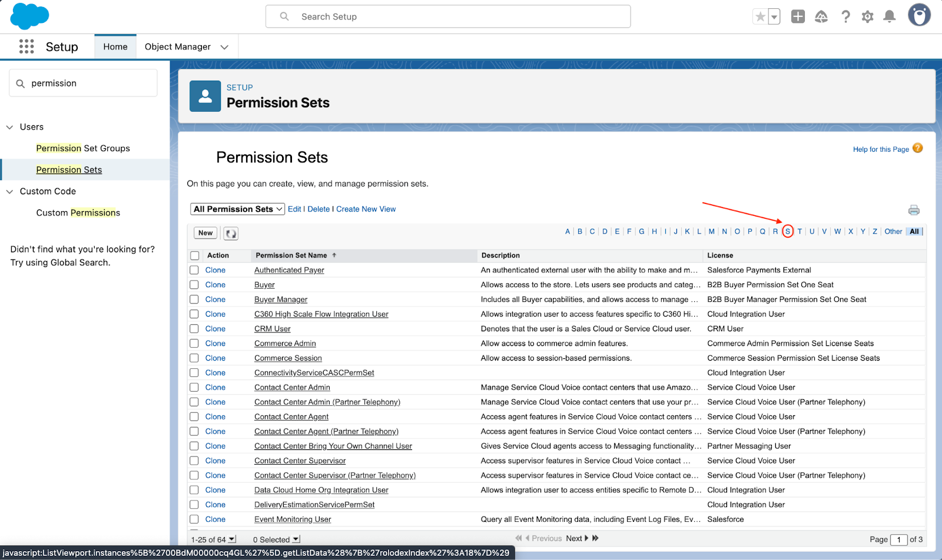Screen dimensions: 942x560
Task: Collapse the Users section in sidebar
Action: (9, 127)
